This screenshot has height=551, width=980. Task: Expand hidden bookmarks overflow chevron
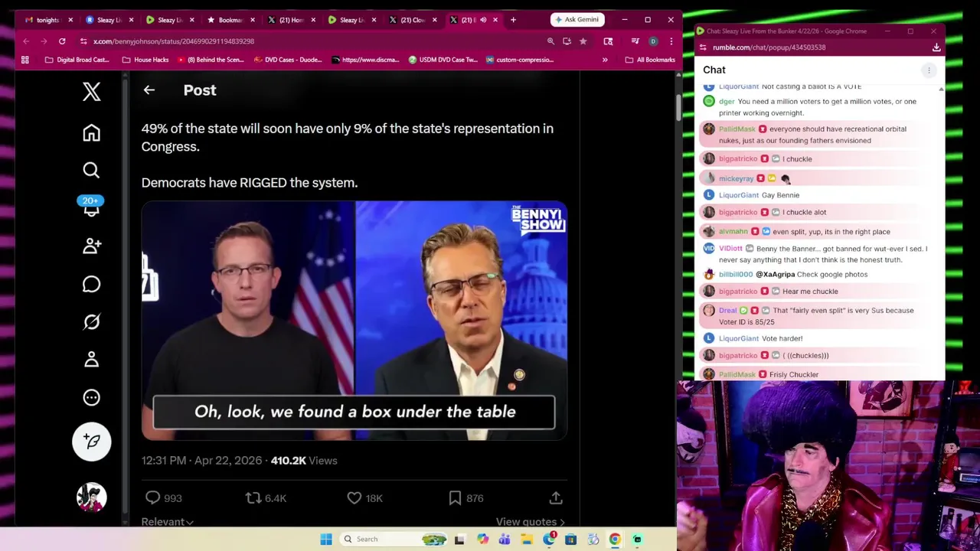pyautogui.click(x=605, y=60)
